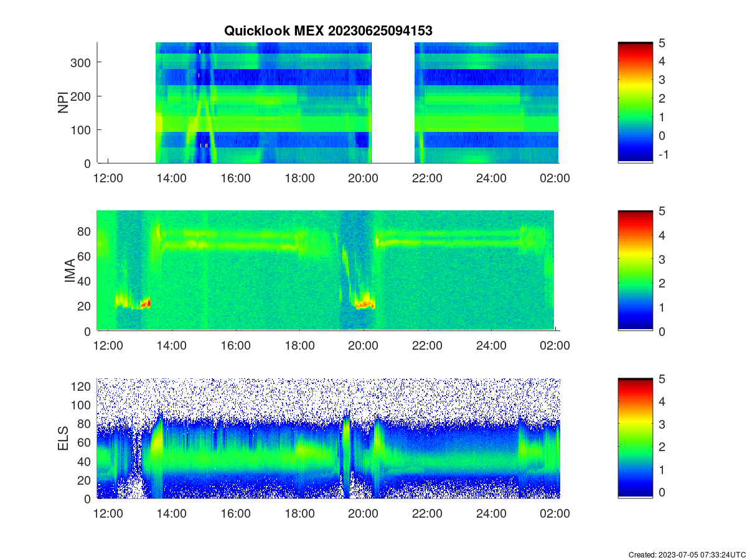
Task: Click the 5 label on NPI color bar
Action: (x=661, y=42)
